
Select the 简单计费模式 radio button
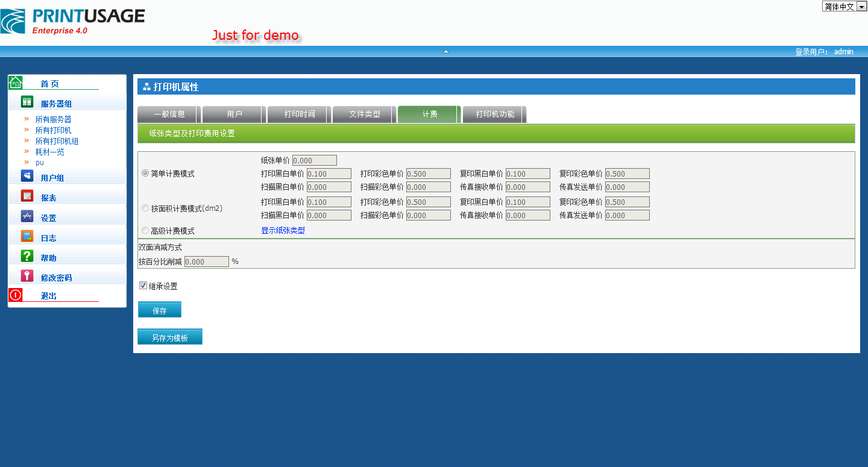pos(145,173)
